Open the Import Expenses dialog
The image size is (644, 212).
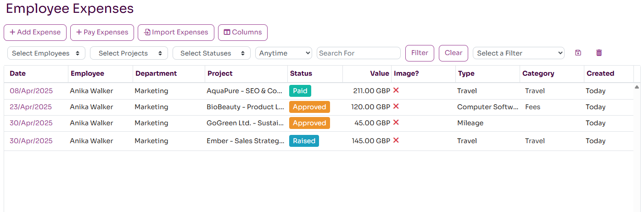pyautogui.click(x=176, y=33)
